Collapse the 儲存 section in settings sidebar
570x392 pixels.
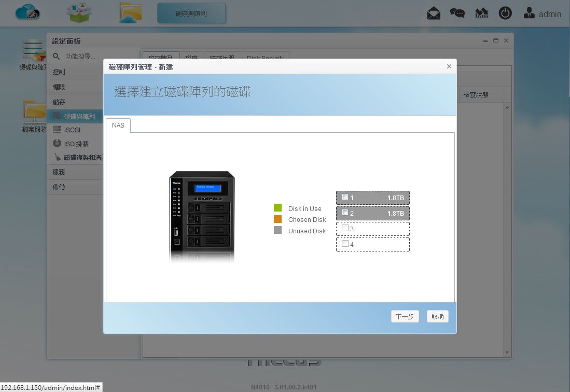pyautogui.click(x=75, y=102)
